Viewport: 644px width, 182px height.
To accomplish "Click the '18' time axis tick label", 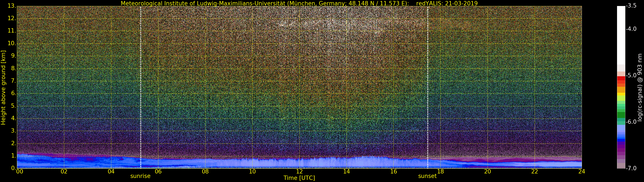I will click(x=440, y=171).
